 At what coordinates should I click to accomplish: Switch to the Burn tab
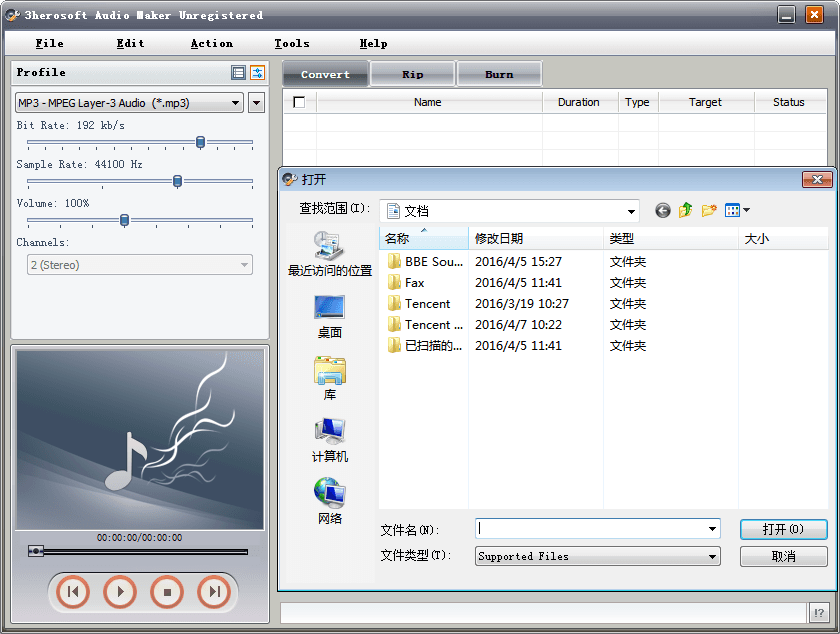click(499, 74)
